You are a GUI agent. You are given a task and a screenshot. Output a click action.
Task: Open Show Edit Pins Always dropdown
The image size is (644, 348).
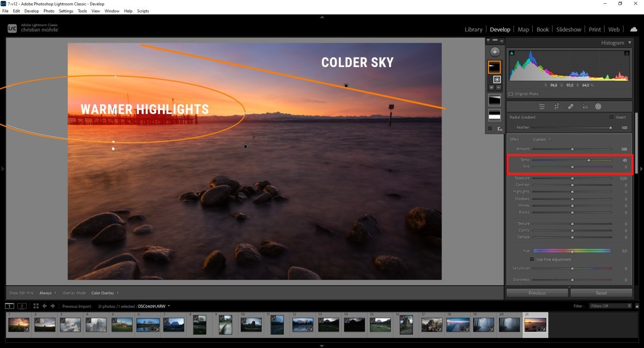tap(48, 293)
